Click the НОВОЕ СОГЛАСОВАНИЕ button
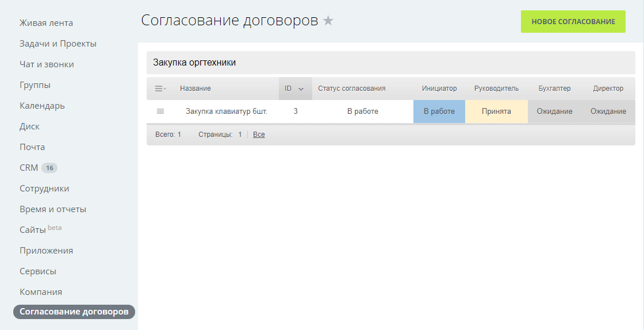 tap(573, 21)
